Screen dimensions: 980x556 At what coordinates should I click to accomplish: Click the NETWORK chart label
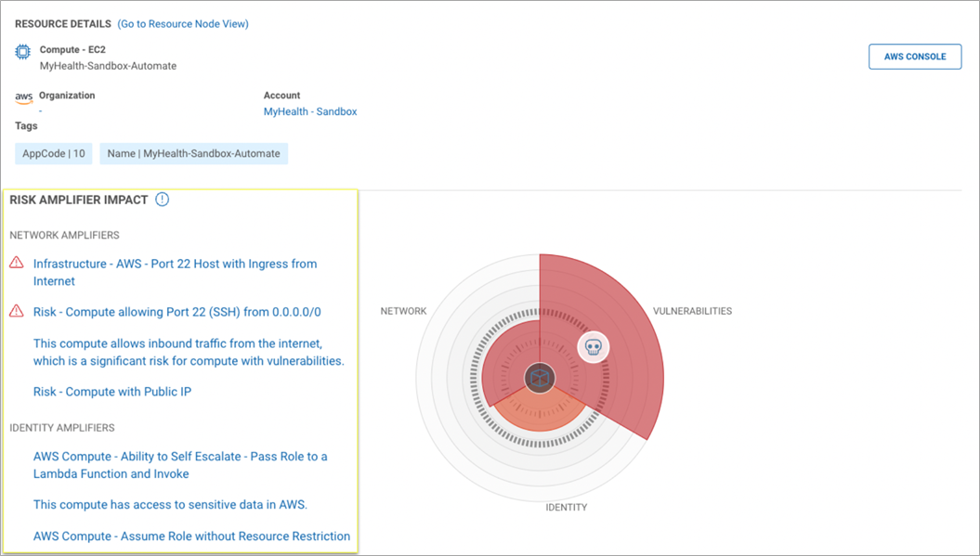pyautogui.click(x=404, y=310)
